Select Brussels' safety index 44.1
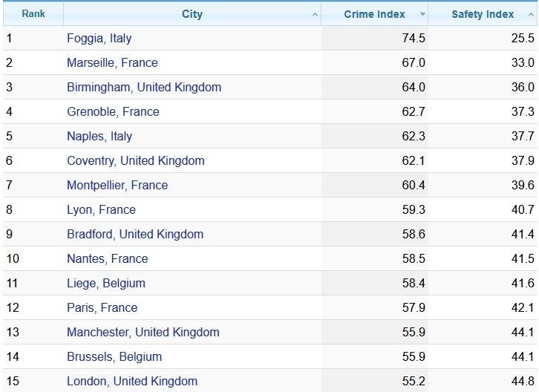539x392 pixels. (523, 357)
